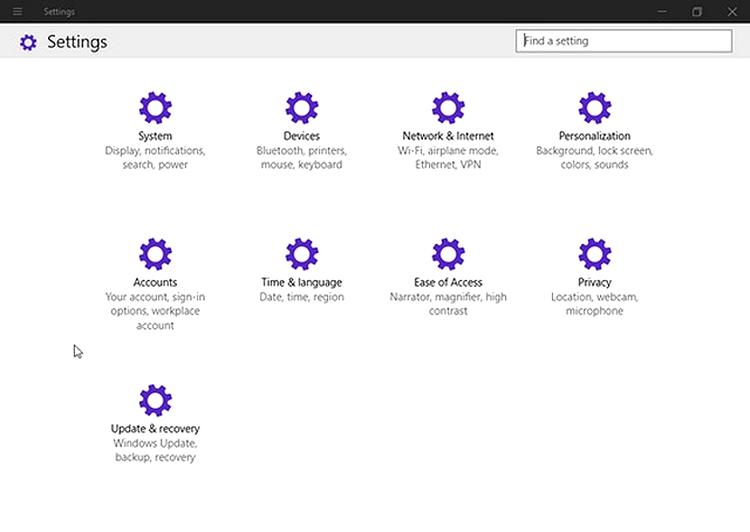This screenshot has width=750, height=532.
Task: Click the Ease of Access label
Action: point(448,282)
